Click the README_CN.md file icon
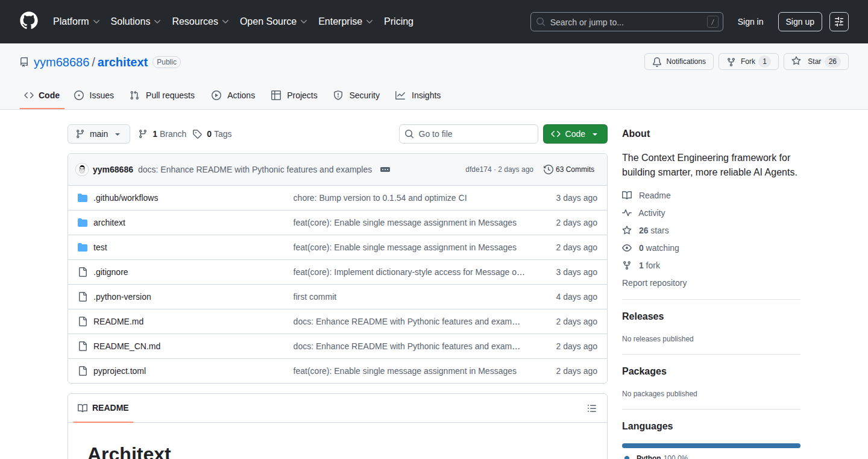 pyautogui.click(x=83, y=346)
